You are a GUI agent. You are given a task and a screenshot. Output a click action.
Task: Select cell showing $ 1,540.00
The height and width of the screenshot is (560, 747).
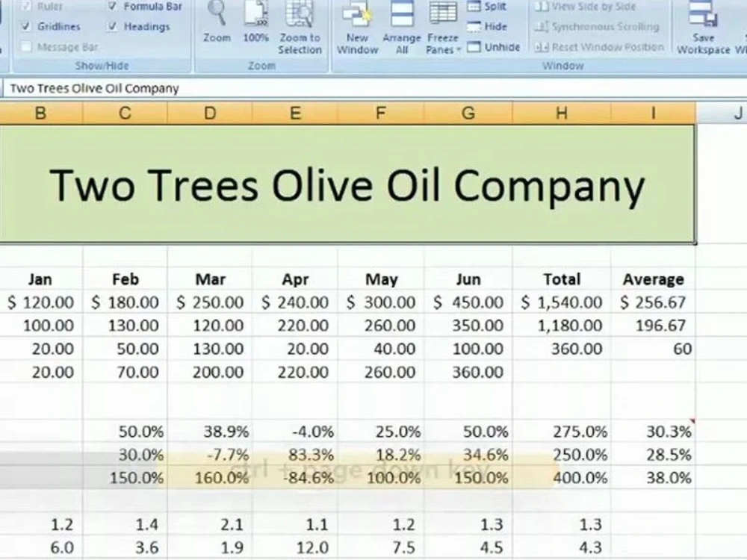[562, 302]
